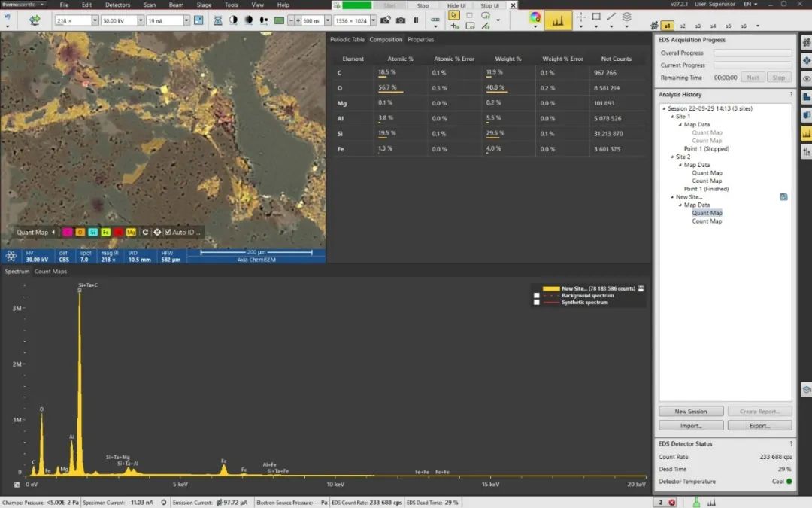Toggle the Auto ID checkbox
812x508 pixels.
168,233
